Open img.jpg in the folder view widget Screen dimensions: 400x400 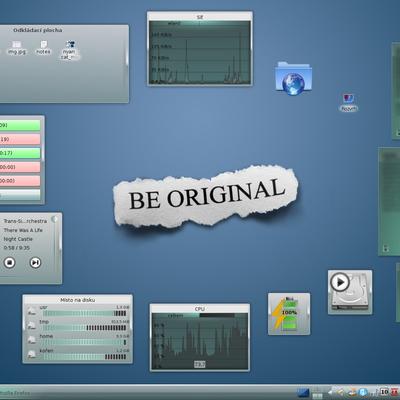pos(17,48)
